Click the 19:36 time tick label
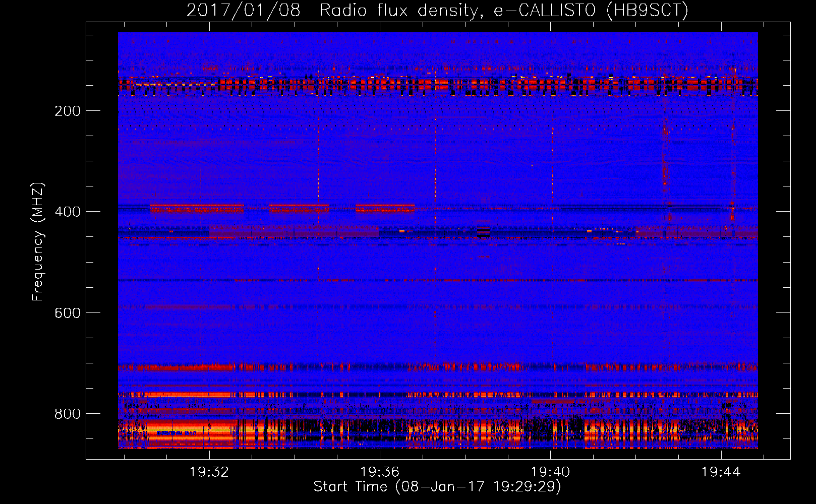Image resolution: width=816 pixels, height=504 pixels. point(380,472)
